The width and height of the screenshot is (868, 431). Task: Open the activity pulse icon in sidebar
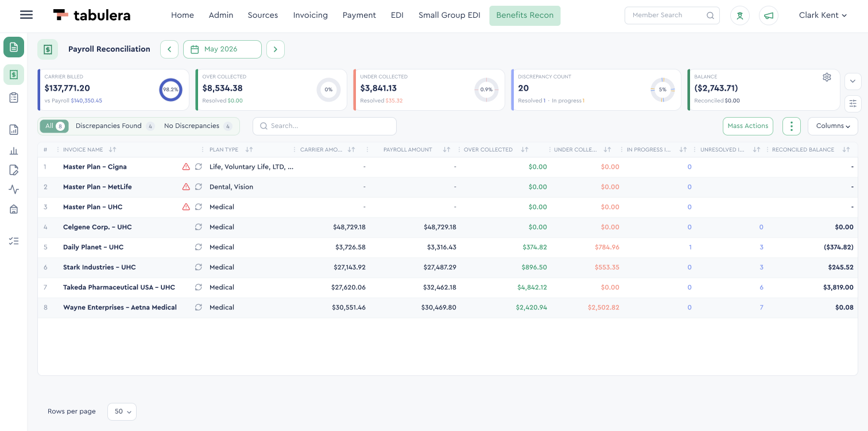[x=14, y=189]
